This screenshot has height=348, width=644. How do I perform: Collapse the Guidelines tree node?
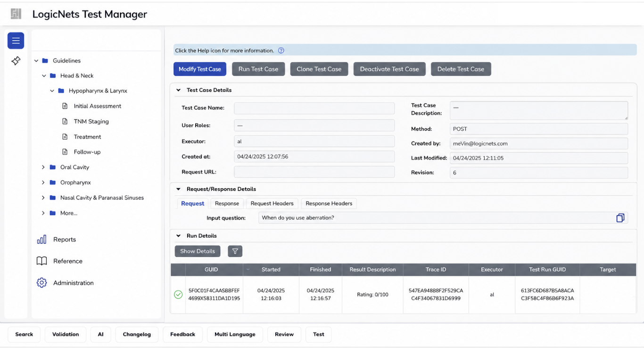pos(36,61)
